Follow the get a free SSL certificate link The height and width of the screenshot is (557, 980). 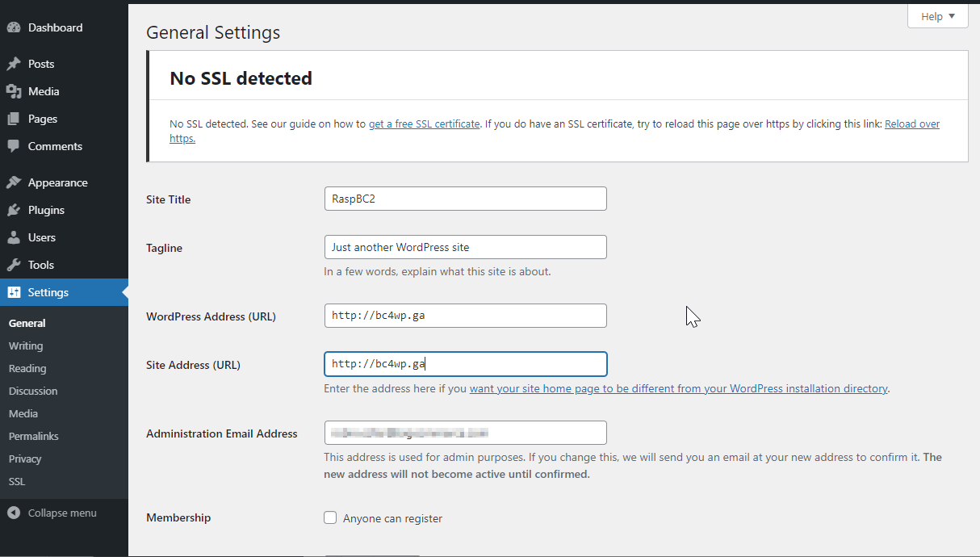click(424, 124)
